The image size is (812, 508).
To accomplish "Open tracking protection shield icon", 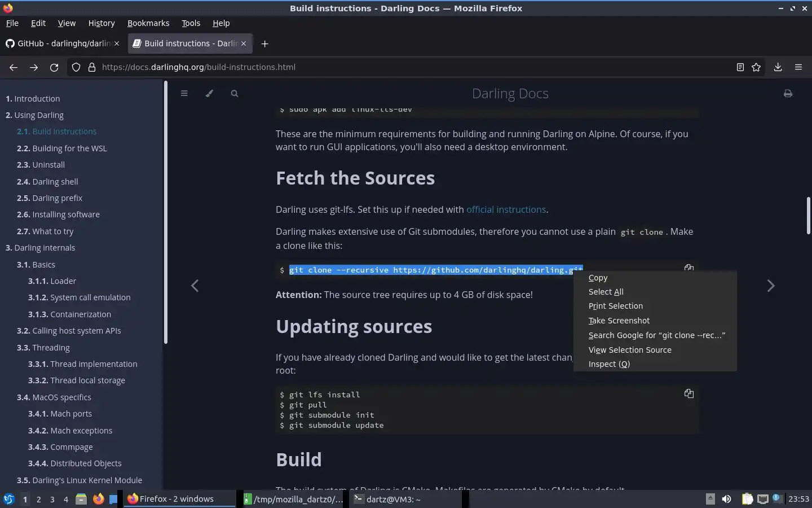I will click(76, 67).
